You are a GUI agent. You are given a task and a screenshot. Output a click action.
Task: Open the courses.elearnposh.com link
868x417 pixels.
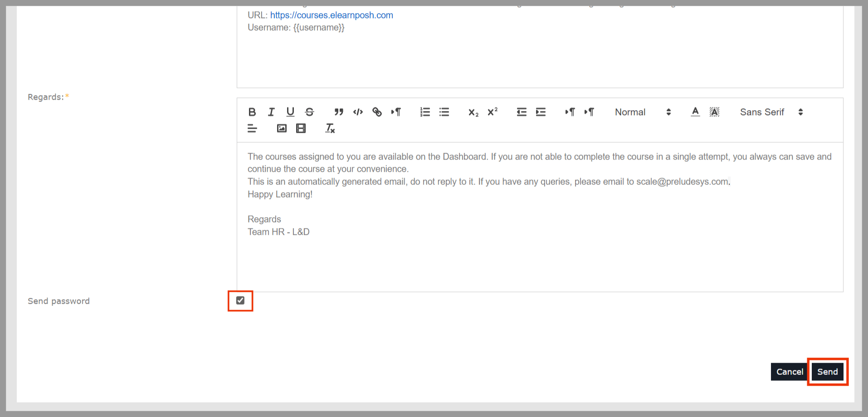332,15
